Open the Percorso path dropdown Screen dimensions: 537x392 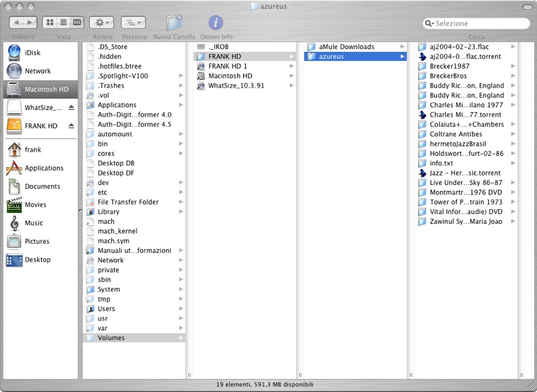(x=133, y=22)
